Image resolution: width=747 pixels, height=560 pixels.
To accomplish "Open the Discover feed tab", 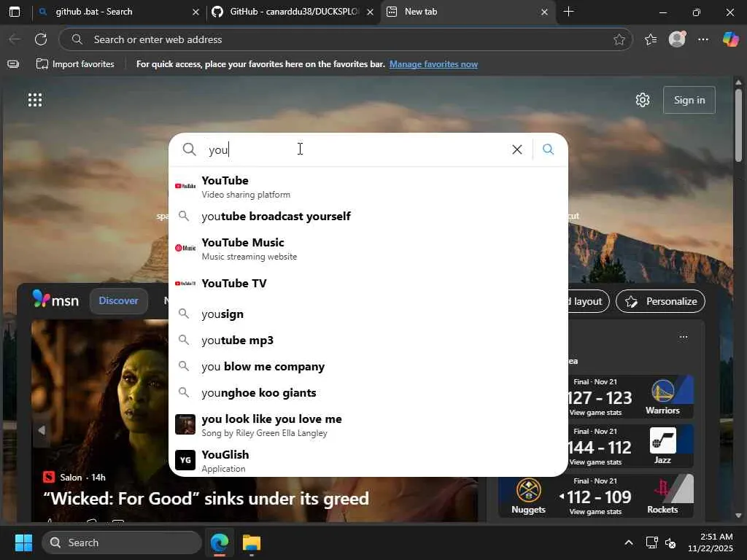I will pyautogui.click(x=119, y=300).
